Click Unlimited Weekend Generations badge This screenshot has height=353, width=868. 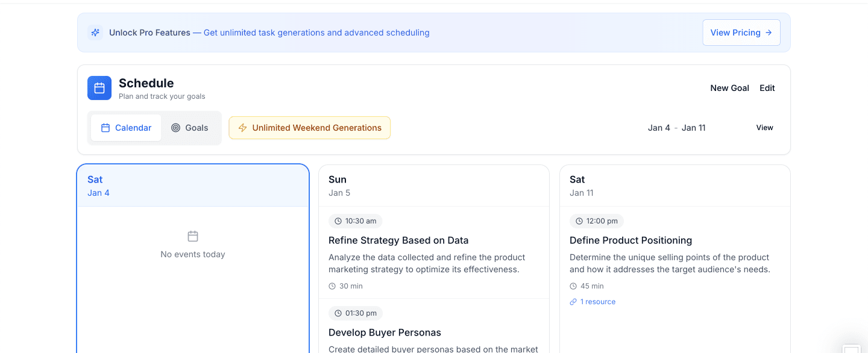310,128
